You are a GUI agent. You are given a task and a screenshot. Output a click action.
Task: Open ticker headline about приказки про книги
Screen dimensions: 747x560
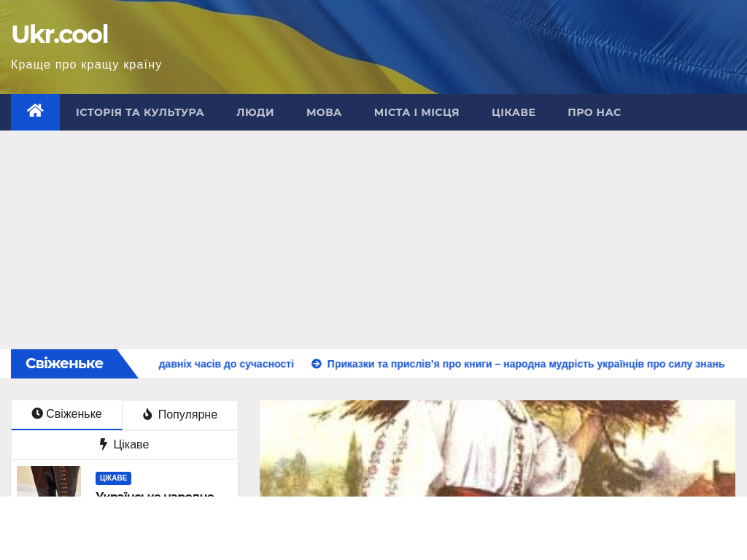(525, 364)
